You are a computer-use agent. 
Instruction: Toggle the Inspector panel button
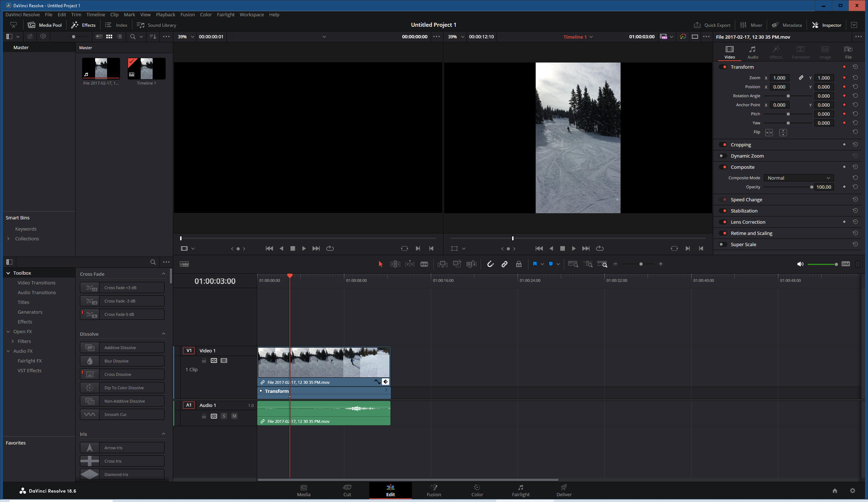click(x=827, y=25)
